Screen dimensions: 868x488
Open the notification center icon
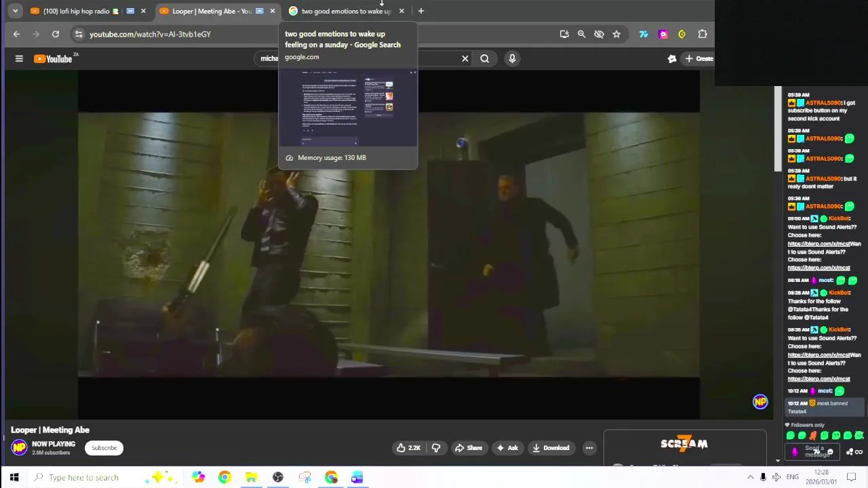pyautogui.click(x=852, y=477)
